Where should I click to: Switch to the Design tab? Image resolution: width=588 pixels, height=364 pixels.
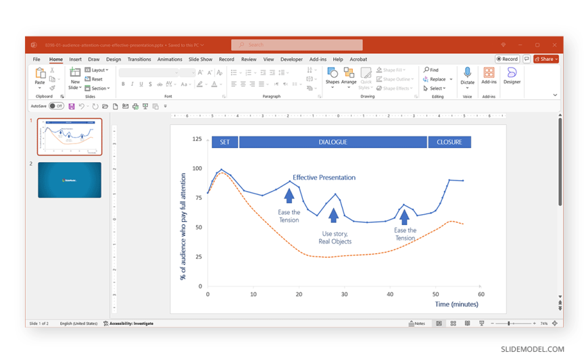[x=114, y=59]
